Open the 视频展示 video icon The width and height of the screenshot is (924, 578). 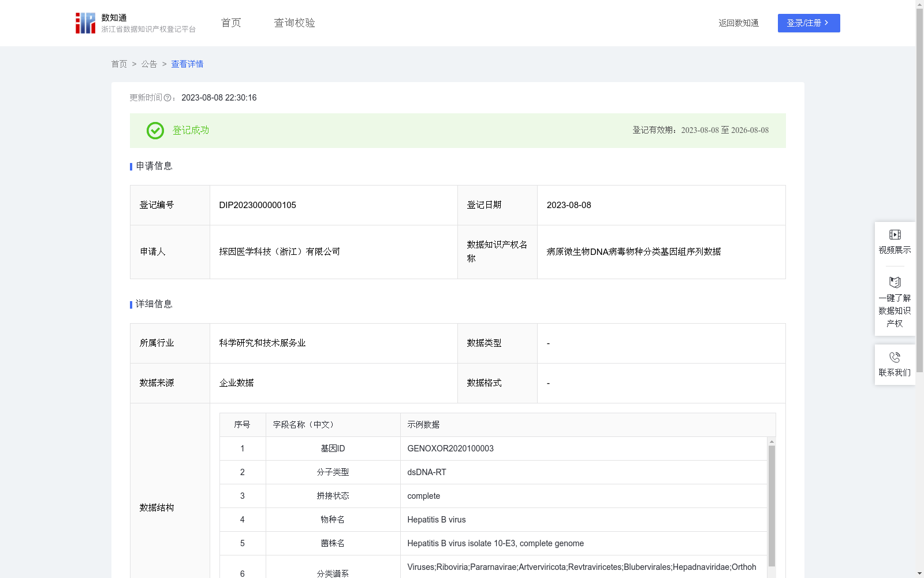[x=895, y=235]
